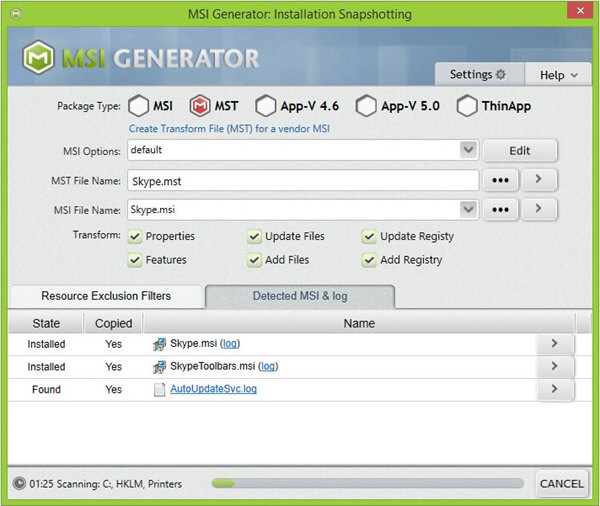Click the clock icon in status bar
The image size is (600, 506).
click(19, 483)
